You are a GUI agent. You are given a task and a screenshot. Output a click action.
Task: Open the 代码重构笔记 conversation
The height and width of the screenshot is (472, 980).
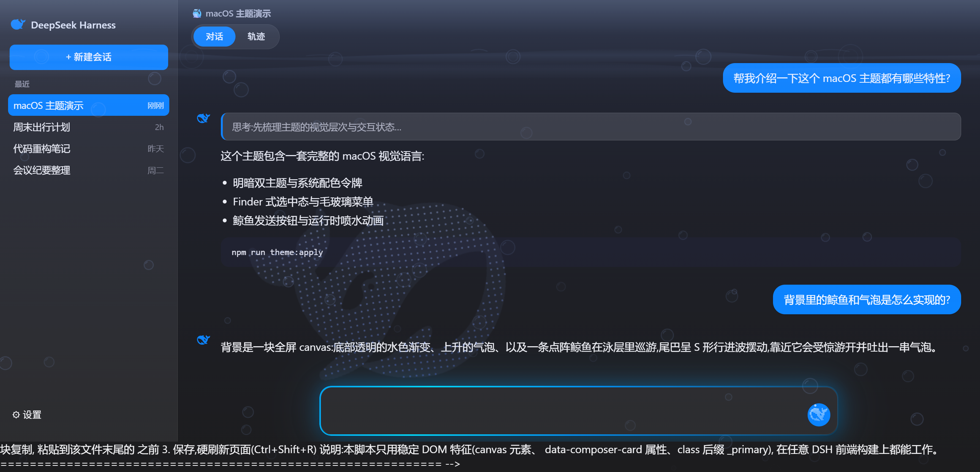(x=88, y=148)
